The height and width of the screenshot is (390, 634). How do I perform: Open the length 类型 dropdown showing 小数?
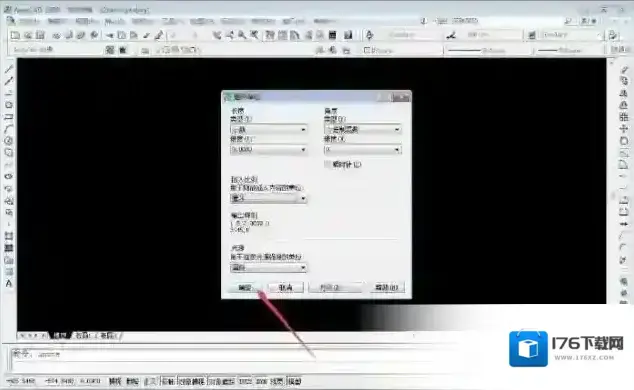pos(268,129)
